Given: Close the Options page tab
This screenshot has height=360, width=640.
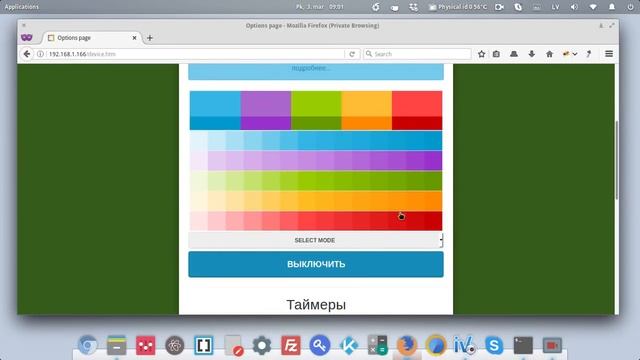Looking at the screenshot, I should pyautogui.click(x=134, y=38).
